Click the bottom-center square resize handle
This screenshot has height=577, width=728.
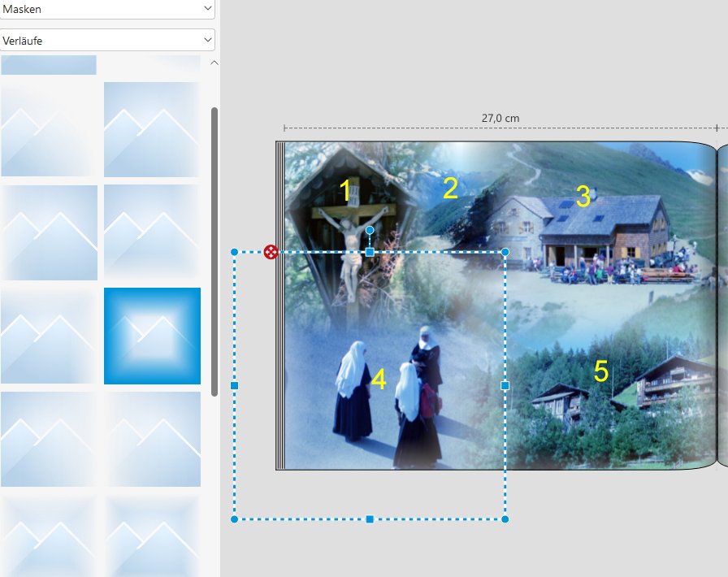click(x=370, y=519)
